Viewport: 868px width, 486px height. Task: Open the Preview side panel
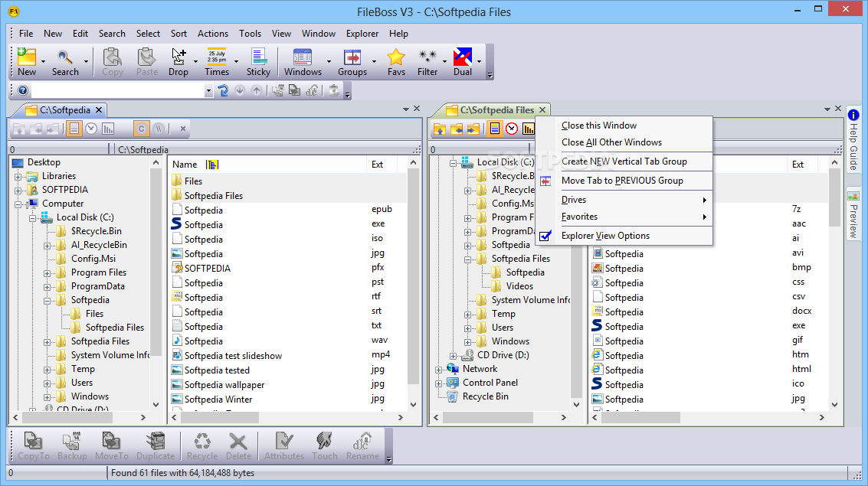(x=853, y=214)
